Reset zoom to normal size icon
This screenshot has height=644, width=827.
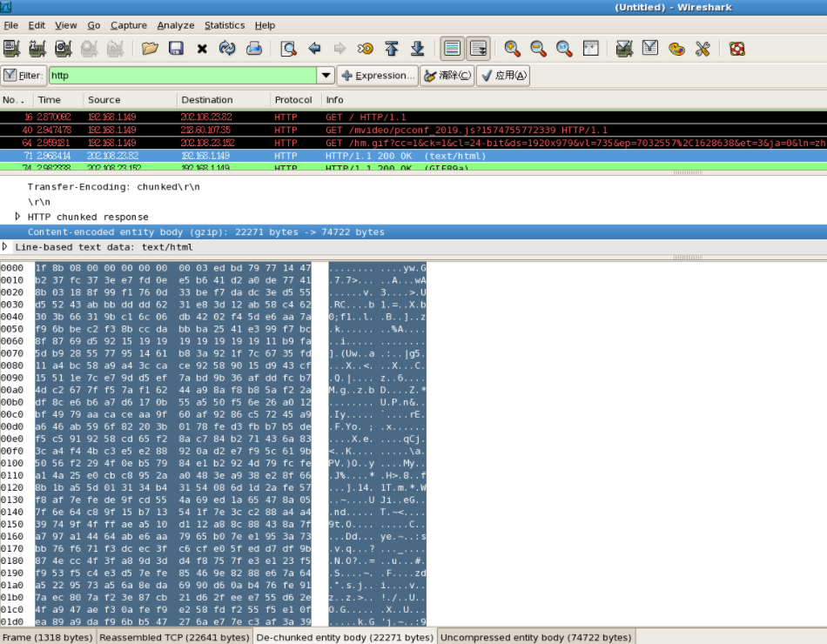564,49
